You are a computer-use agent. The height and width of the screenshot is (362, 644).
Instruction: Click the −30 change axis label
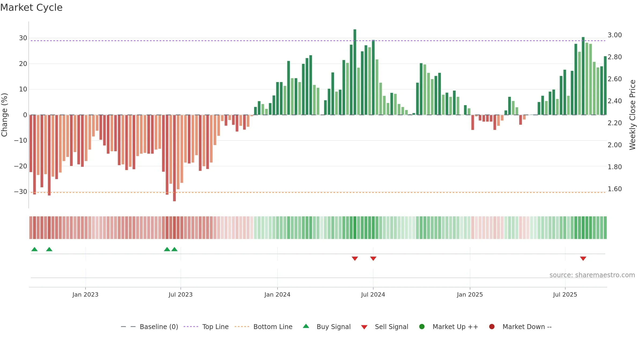click(x=21, y=192)
